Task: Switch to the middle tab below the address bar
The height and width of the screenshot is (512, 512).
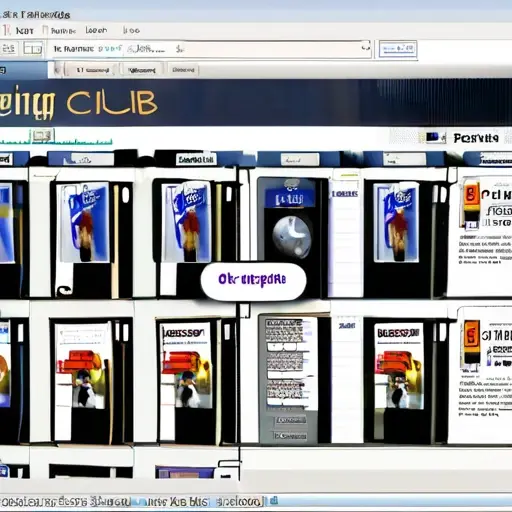Action: pyautogui.click(x=142, y=70)
